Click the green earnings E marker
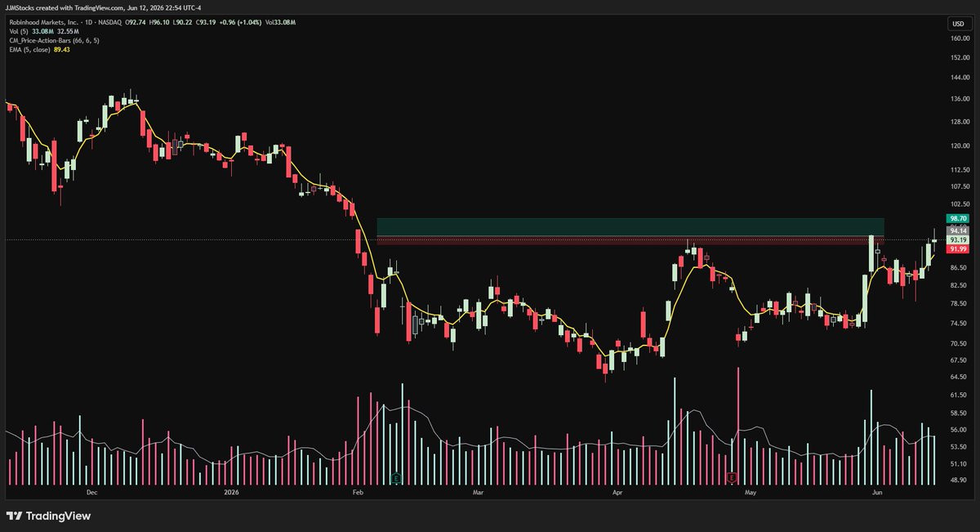Viewport: 980px width, 532px height. 396,476
